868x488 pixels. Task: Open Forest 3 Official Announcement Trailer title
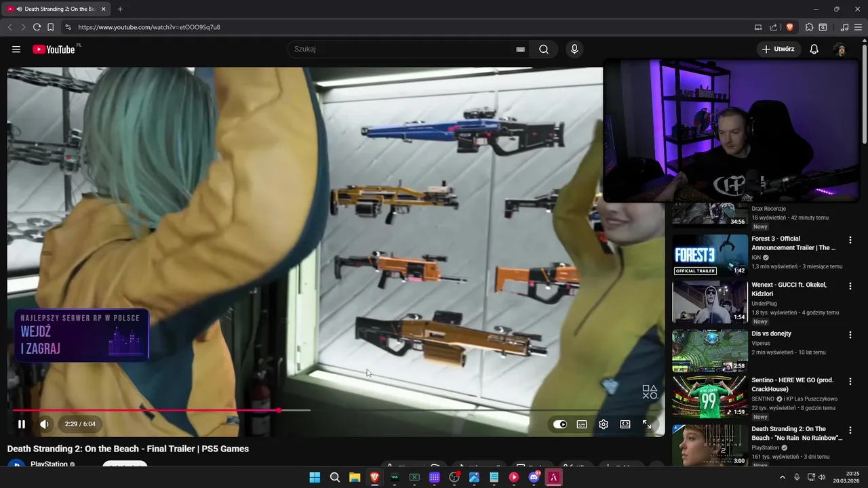tap(793, 243)
